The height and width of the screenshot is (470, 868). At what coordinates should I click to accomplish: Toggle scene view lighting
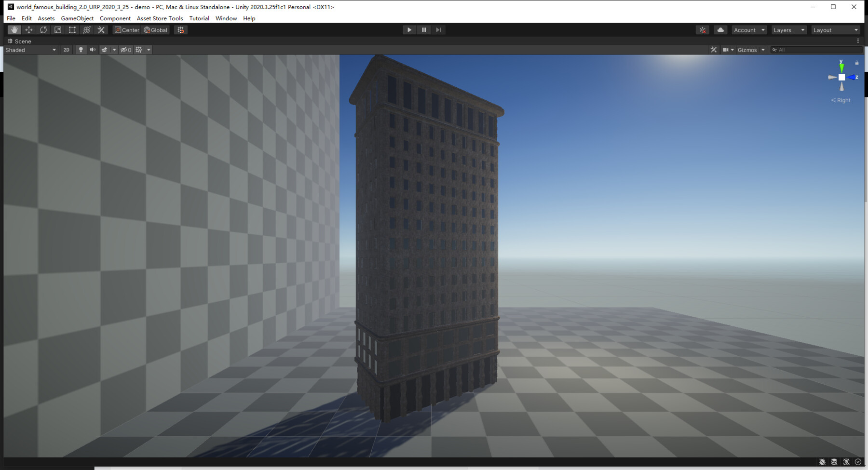(80, 49)
